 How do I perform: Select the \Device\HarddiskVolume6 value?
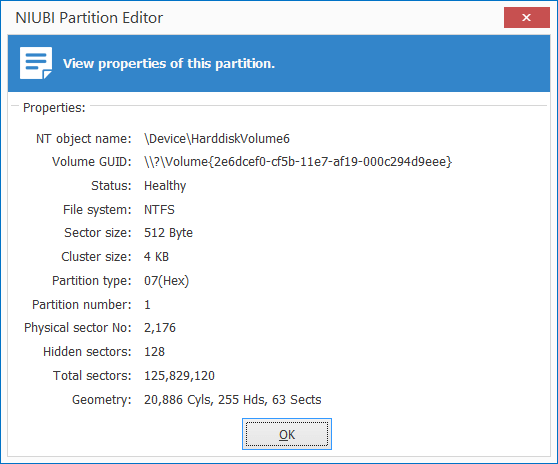click(217, 138)
